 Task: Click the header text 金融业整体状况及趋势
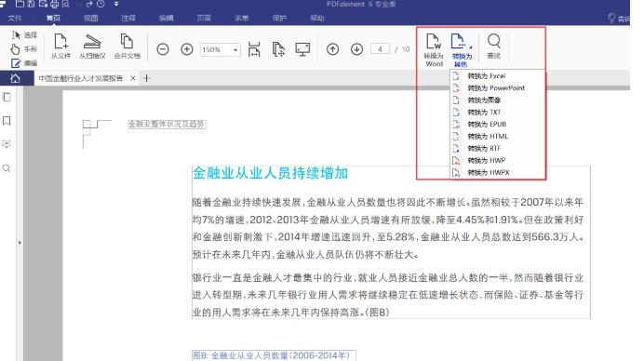tap(167, 124)
